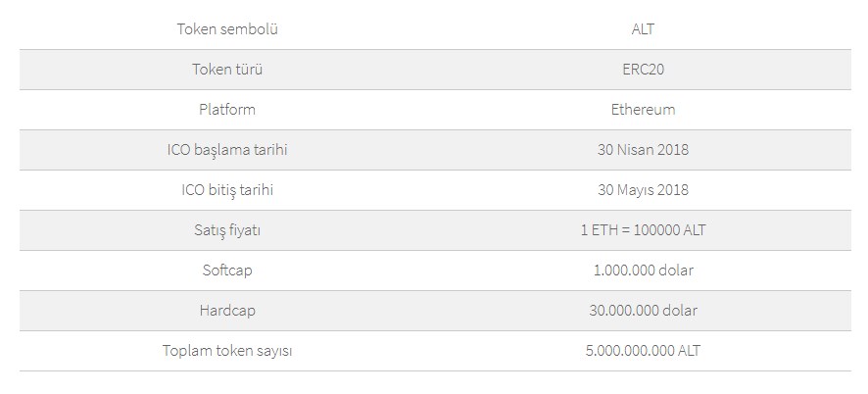
Task: Click the "Hardcap" row label
Action: click(x=227, y=311)
